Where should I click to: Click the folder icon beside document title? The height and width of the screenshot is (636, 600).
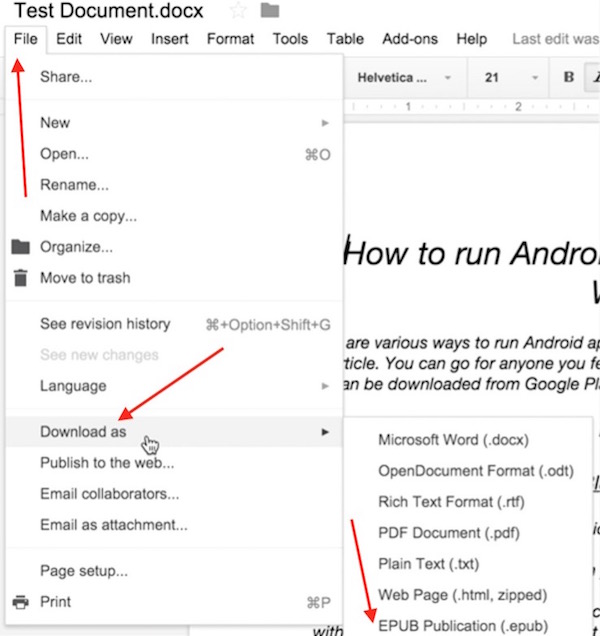pyautogui.click(x=269, y=11)
